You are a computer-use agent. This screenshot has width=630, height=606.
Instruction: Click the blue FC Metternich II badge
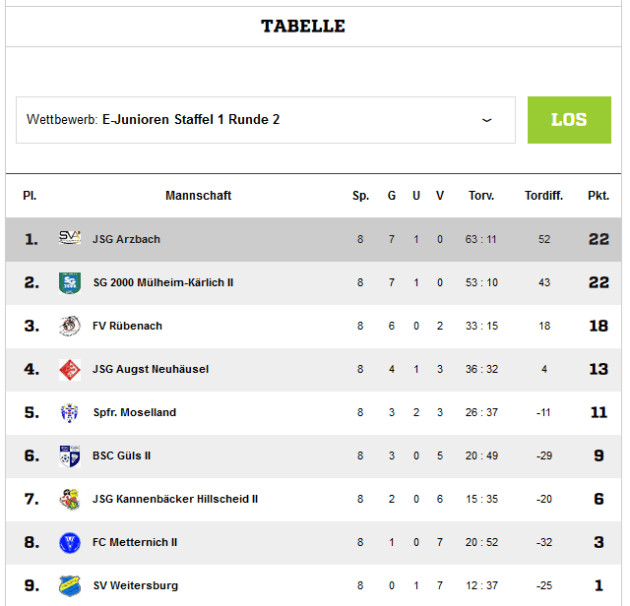(x=70, y=543)
